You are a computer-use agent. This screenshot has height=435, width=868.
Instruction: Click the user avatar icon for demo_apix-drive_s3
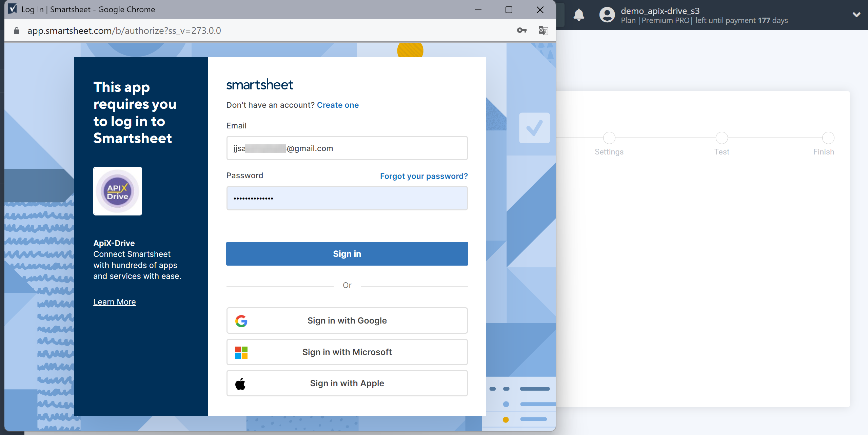point(607,15)
